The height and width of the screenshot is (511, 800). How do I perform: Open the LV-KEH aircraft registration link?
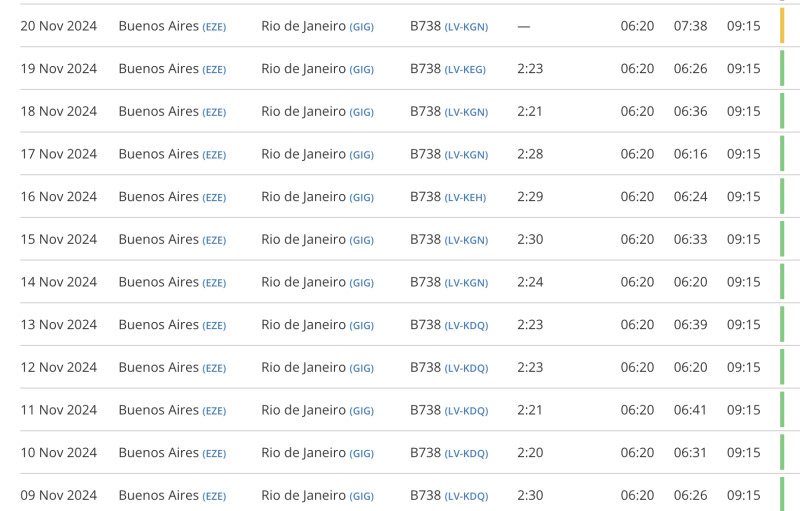point(465,198)
